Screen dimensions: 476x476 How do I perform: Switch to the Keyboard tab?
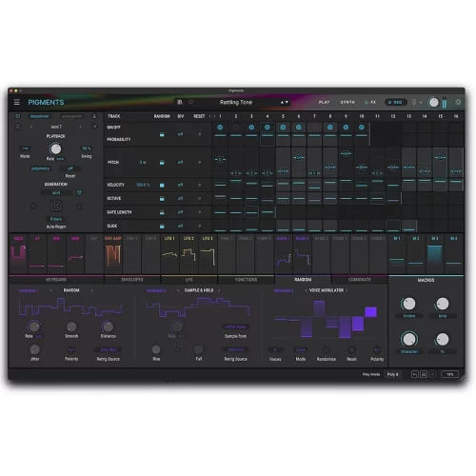click(x=56, y=280)
